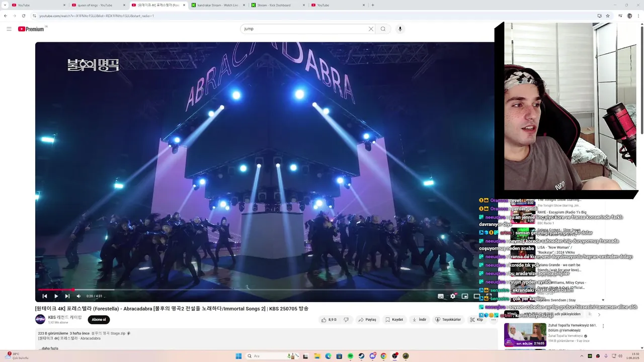Bookmark this page with the star icon
The height and width of the screenshot is (362, 644).
[608, 16]
